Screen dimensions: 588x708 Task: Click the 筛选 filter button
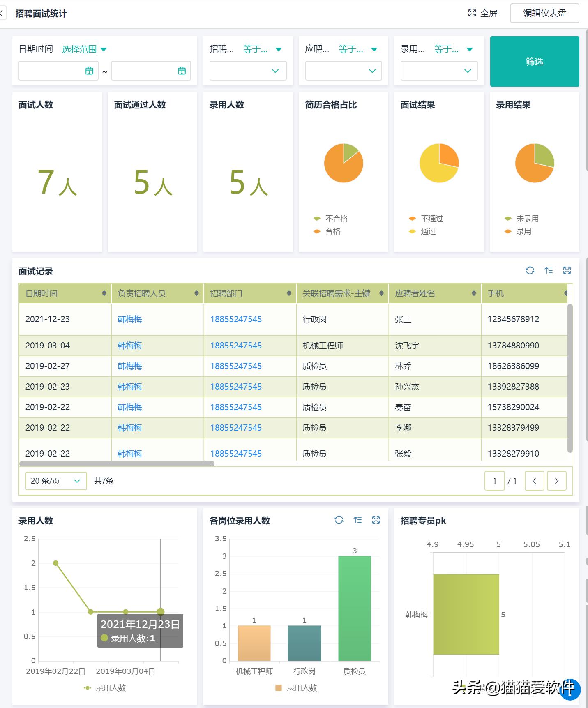[x=535, y=62]
